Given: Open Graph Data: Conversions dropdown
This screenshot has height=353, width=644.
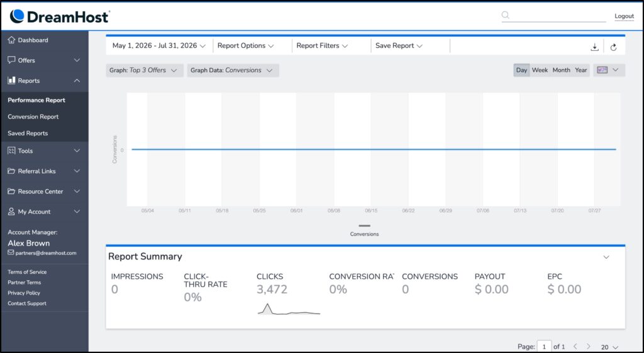Looking at the screenshot, I should 233,70.
